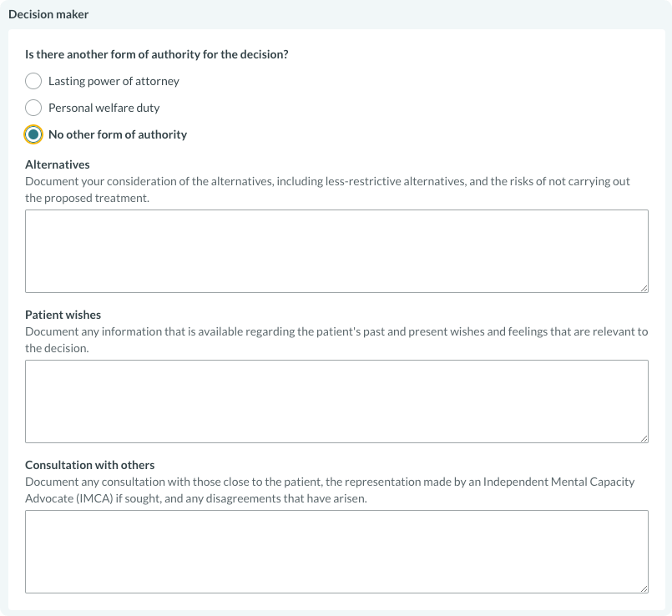The height and width of the screenshot is (616, 672).
Task: Click the bold Alternatives field heading
Action: 58,164
